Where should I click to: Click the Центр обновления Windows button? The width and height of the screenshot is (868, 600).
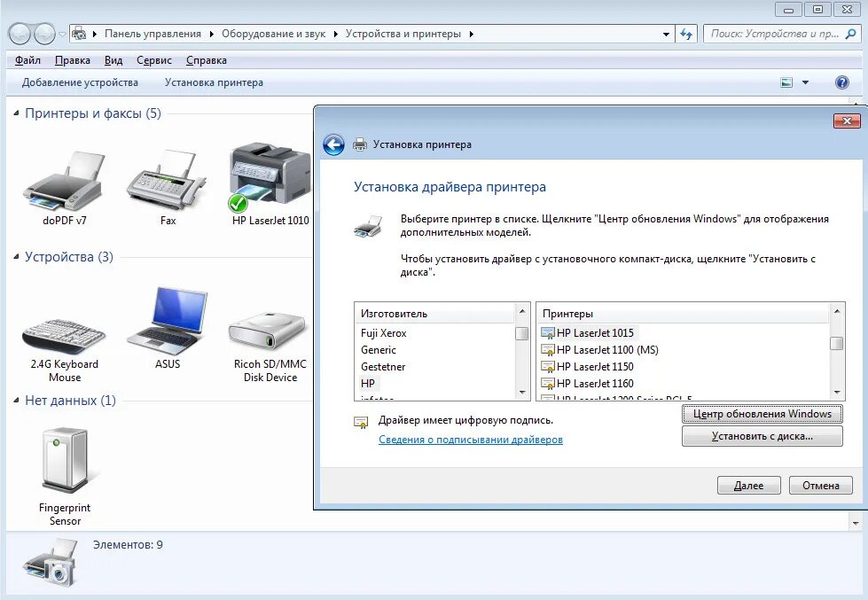762,414
